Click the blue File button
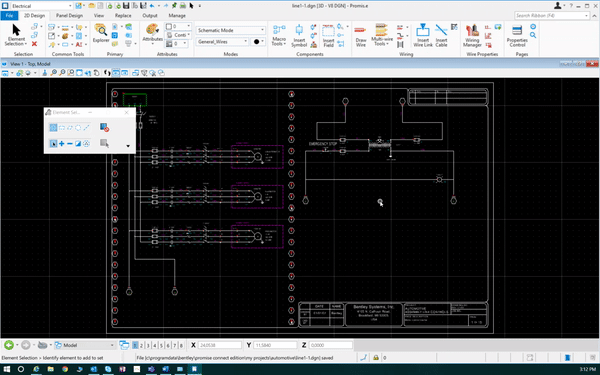The image size is (600, 375). tap(9, 16)
